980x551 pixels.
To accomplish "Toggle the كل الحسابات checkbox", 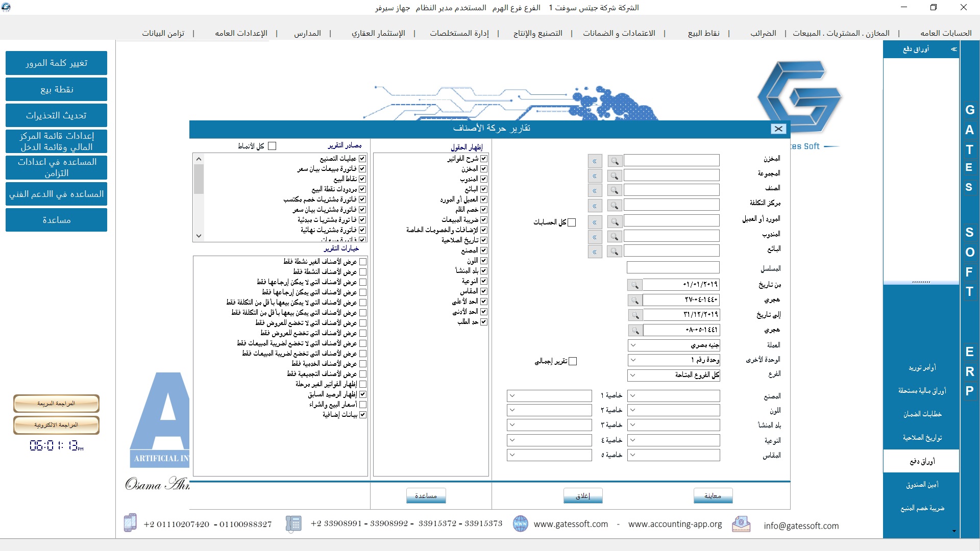I will [x=572, y=222].
